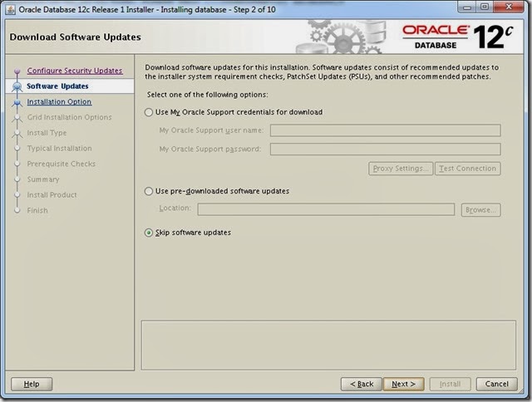Click the empty message area at bottom
This screenshot has width=532, height=402.
pos(328,345)
